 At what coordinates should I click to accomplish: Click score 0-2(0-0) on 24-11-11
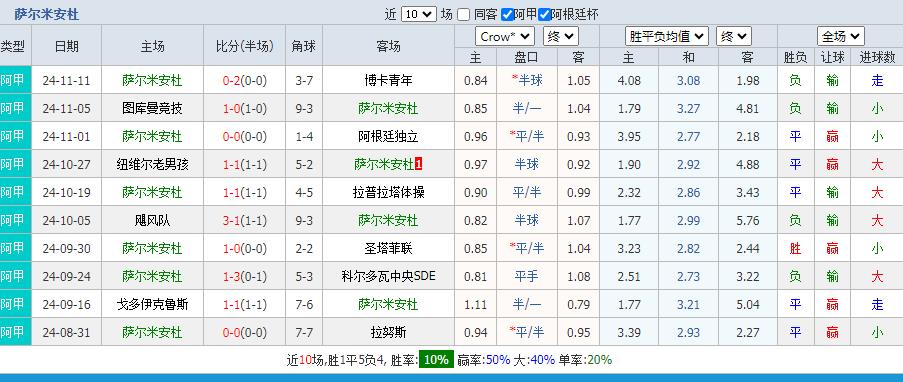tap(245, 81)
